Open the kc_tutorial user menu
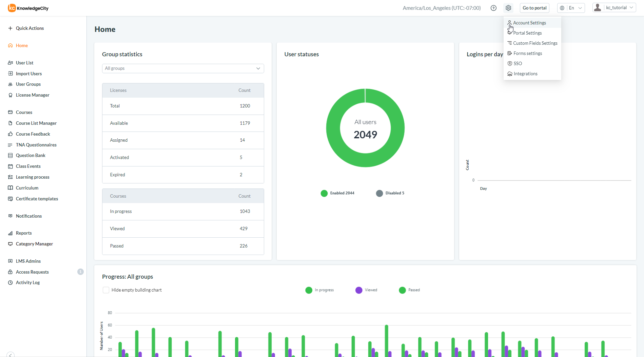 point(614,8)
